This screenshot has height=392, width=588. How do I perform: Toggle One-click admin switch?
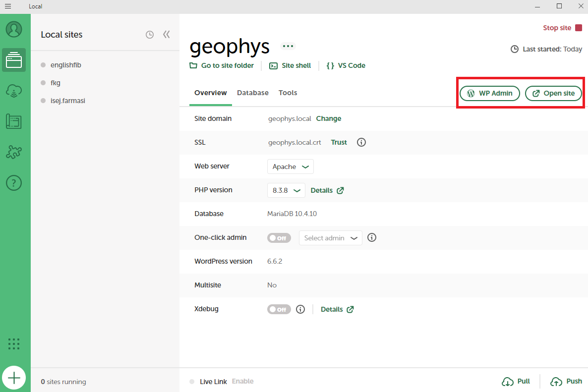(279, 238)
